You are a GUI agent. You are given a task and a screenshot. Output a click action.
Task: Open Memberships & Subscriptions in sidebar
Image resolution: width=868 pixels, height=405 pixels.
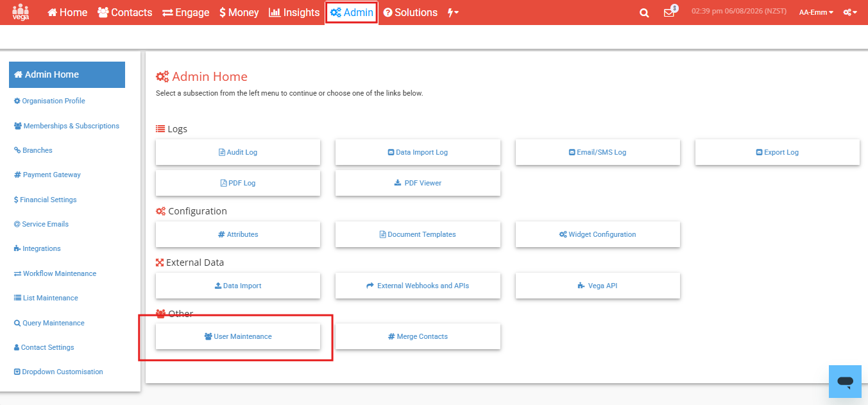point(67,126)
